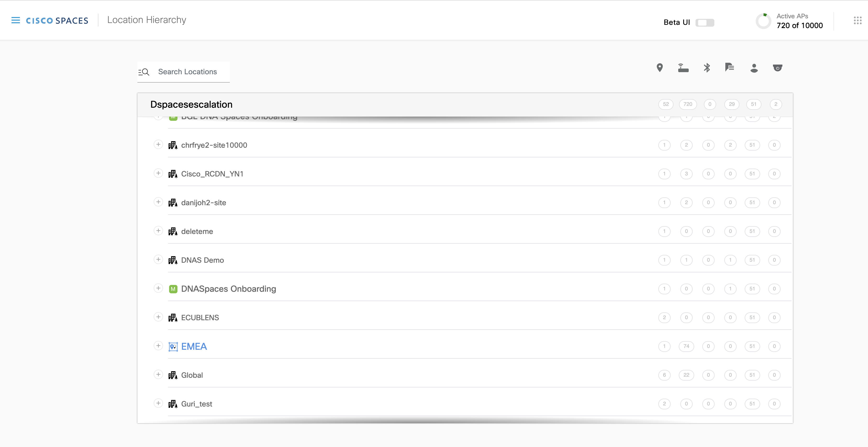Click the Search Locations field
This screenshot has height=447, width=868.
click(187, 72)
